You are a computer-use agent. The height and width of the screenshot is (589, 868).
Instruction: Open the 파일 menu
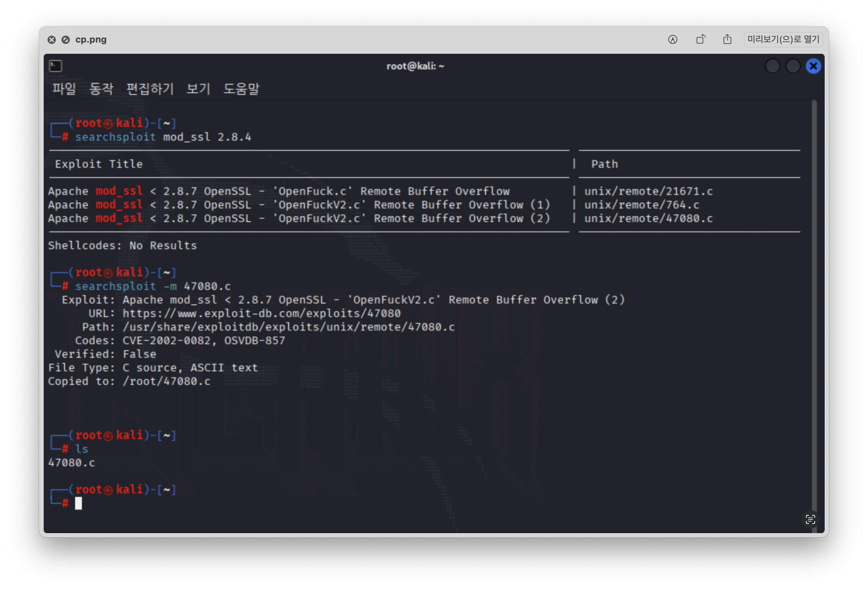64,89
